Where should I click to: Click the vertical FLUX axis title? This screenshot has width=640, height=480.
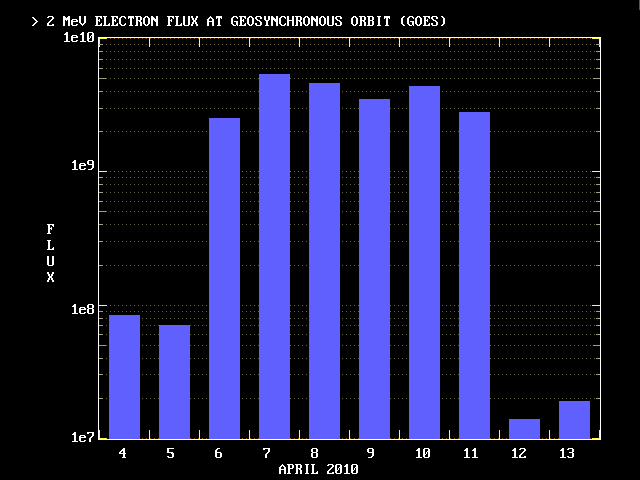coord(50,253)
